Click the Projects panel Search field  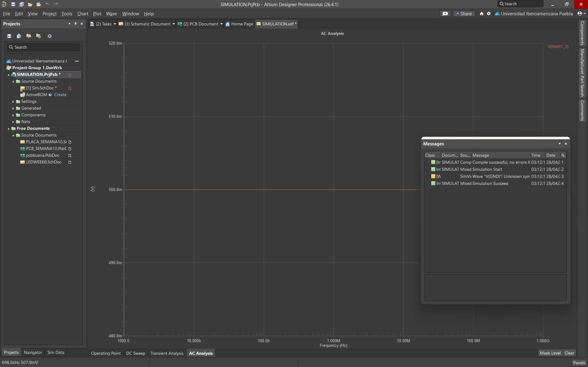coord(44,47)
